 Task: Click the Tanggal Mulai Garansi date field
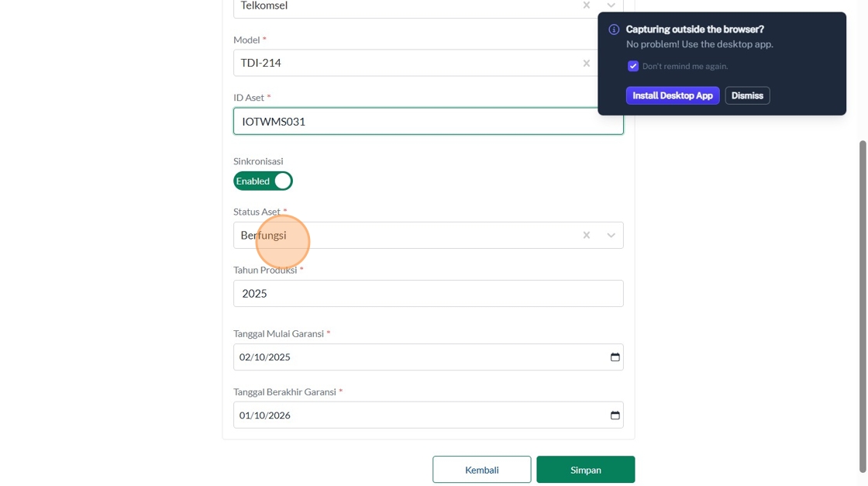point(418,357)
